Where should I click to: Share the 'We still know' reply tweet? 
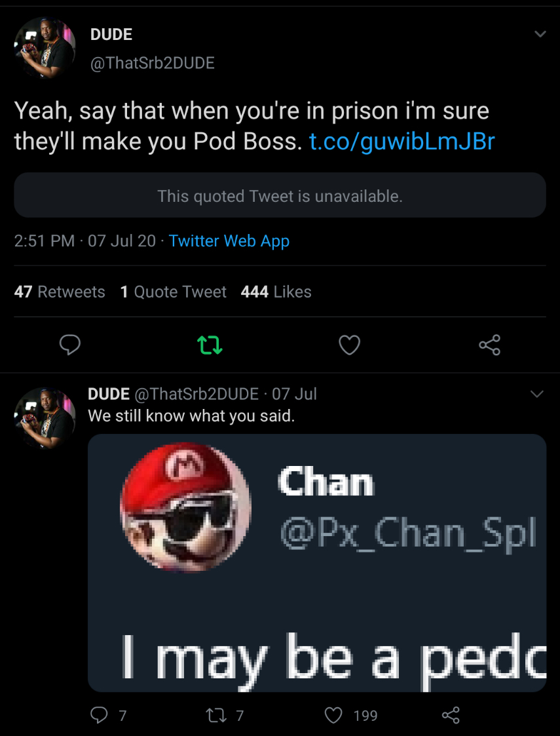451,715
